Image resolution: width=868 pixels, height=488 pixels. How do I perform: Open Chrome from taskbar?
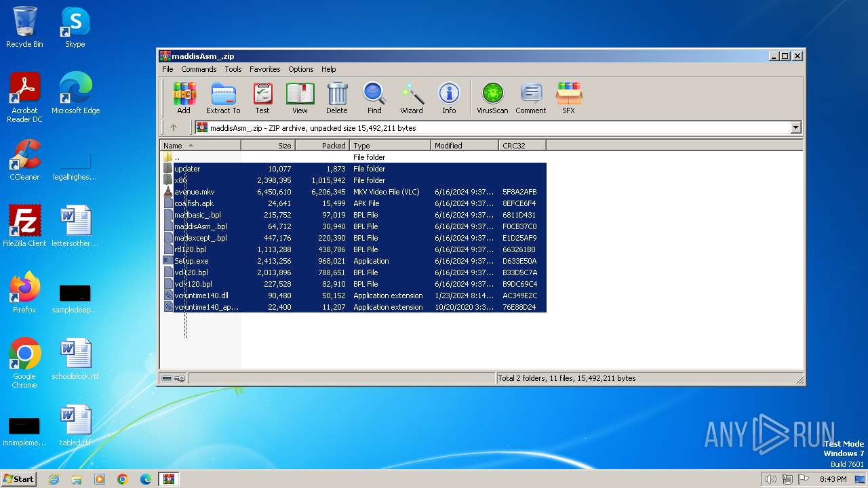(x=123, y=479)
